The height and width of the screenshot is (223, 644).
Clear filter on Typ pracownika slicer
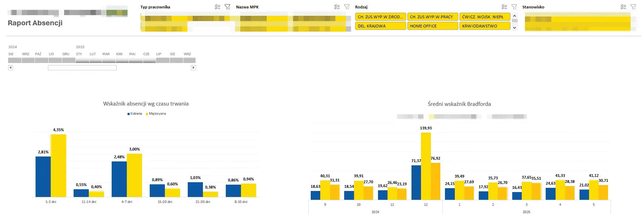pos(228,7)
